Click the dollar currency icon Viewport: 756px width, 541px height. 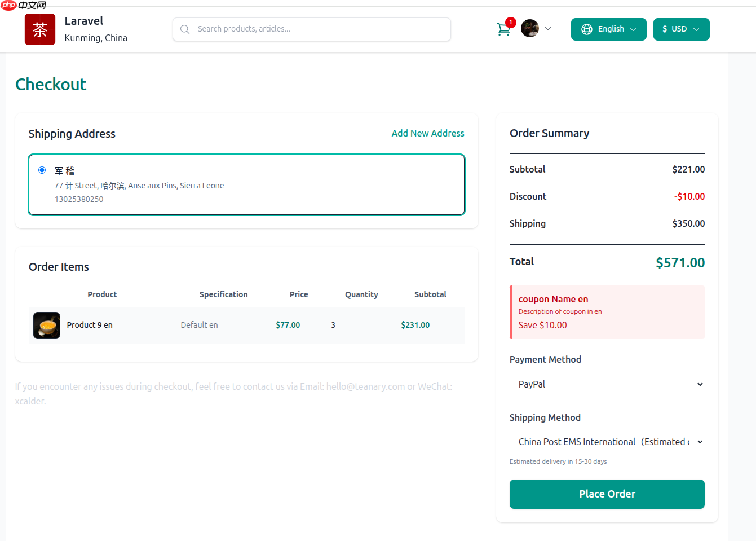coord(665,29)
